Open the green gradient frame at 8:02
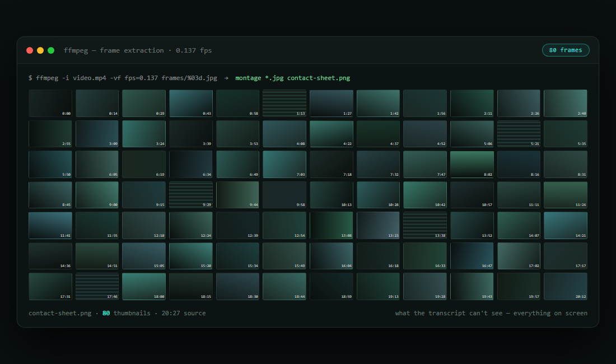 click(472, 165)
